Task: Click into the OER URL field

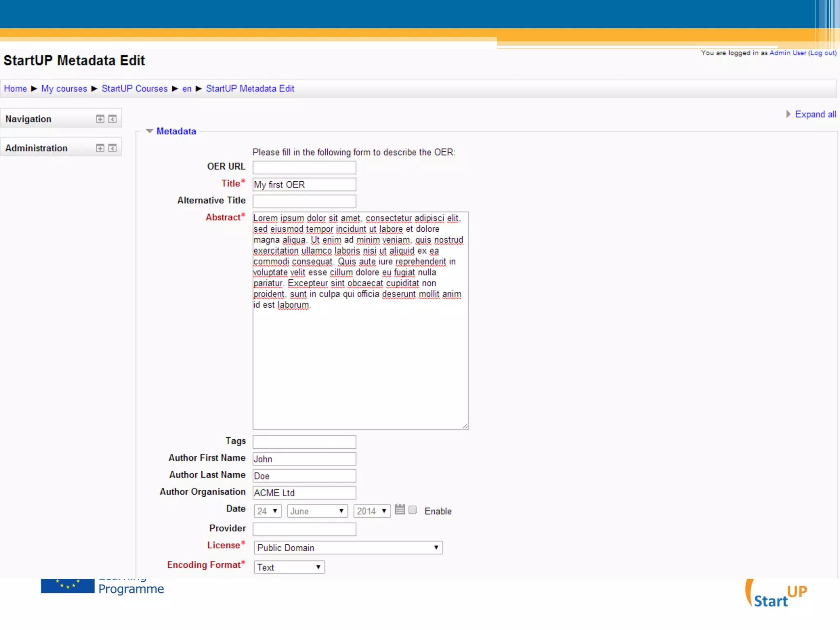Action: [x=304, y=167]
